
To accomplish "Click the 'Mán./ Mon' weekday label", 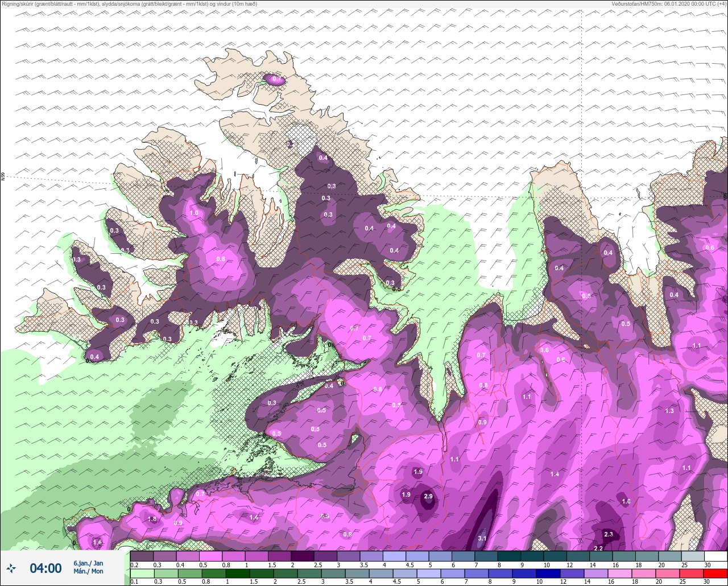I will pyautogui.click(x=88, y=571).
